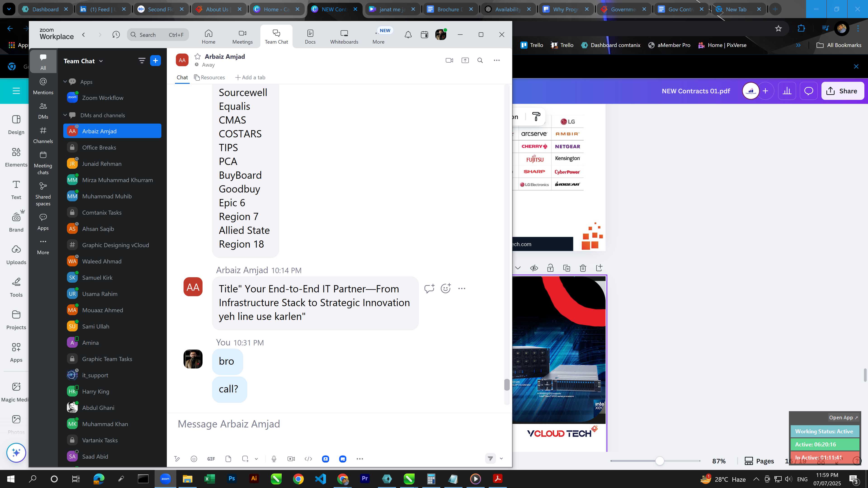Open the More menu with NEW badge
Image resolution: width=868 pixels, height=488 pixels.
378,36
